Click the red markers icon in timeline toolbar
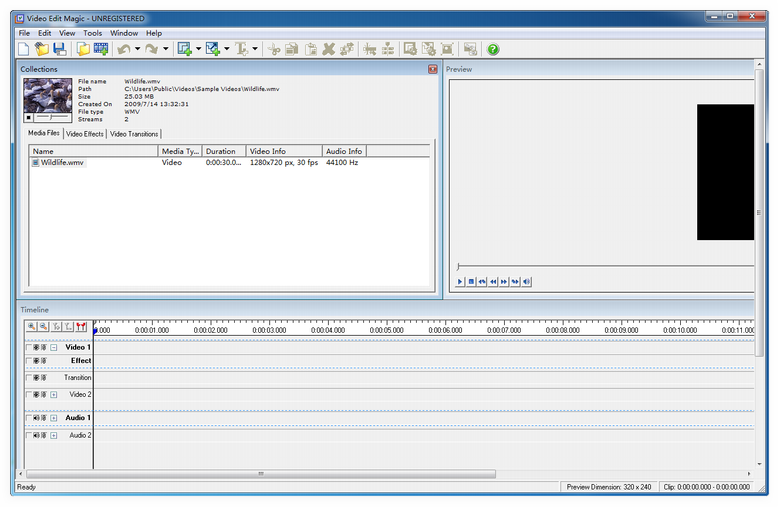Screen dimensions: 780x507 pos(80,326)
